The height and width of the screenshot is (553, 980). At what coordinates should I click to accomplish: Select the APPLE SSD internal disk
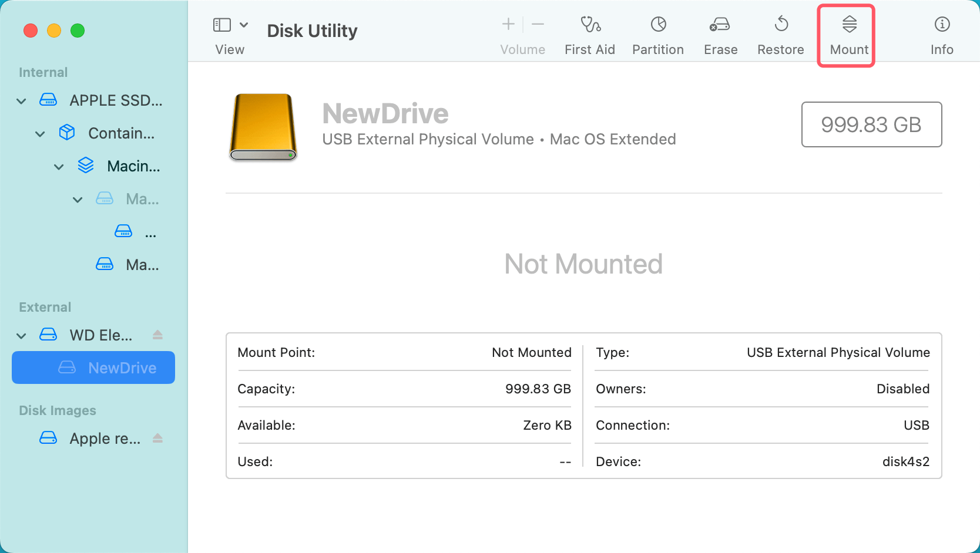coord(116,100)
